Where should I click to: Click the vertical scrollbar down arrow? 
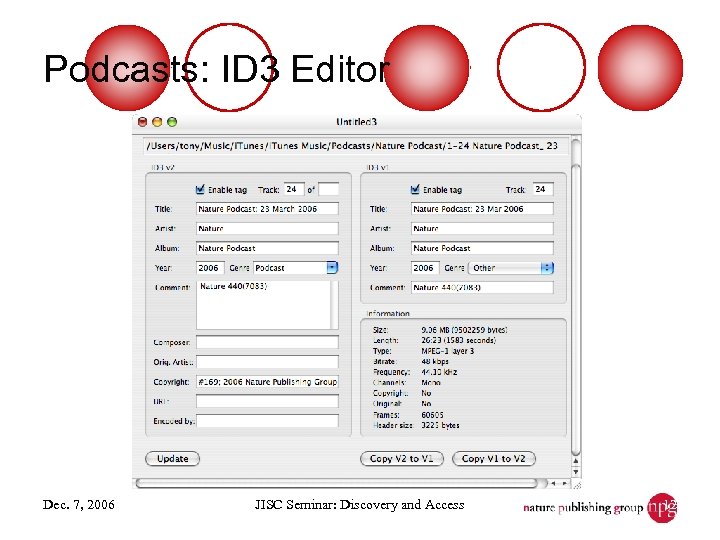576,472
